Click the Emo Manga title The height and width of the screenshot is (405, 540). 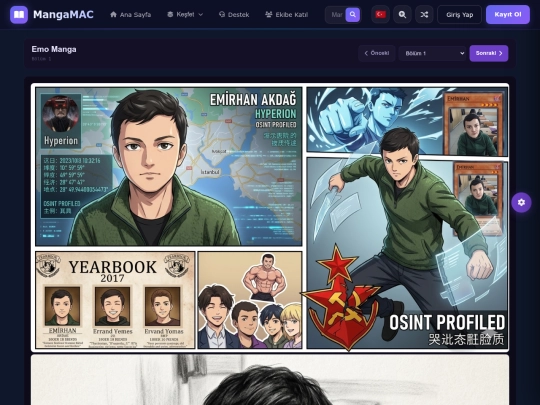tap(54, 49)
